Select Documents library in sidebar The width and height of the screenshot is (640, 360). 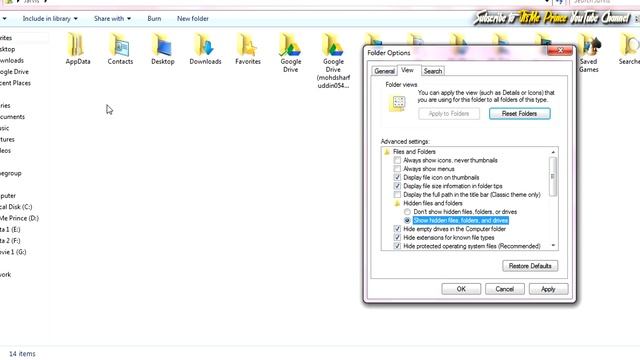[x=12, y=117]
